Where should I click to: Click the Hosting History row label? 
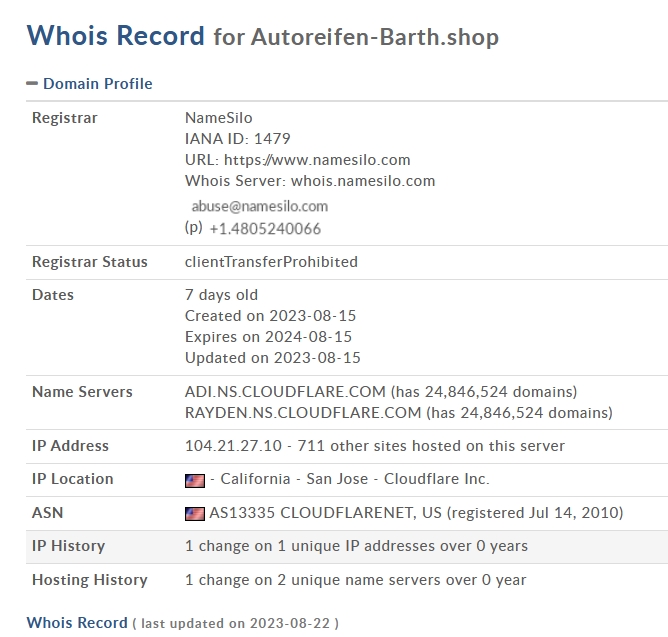click(89, 580)
